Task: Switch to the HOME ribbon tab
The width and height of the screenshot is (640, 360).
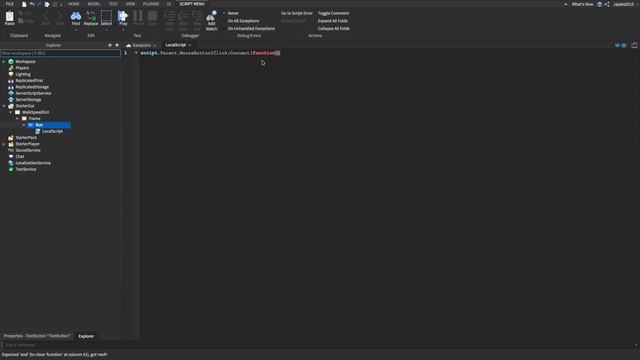Action: tap(74, 4)
